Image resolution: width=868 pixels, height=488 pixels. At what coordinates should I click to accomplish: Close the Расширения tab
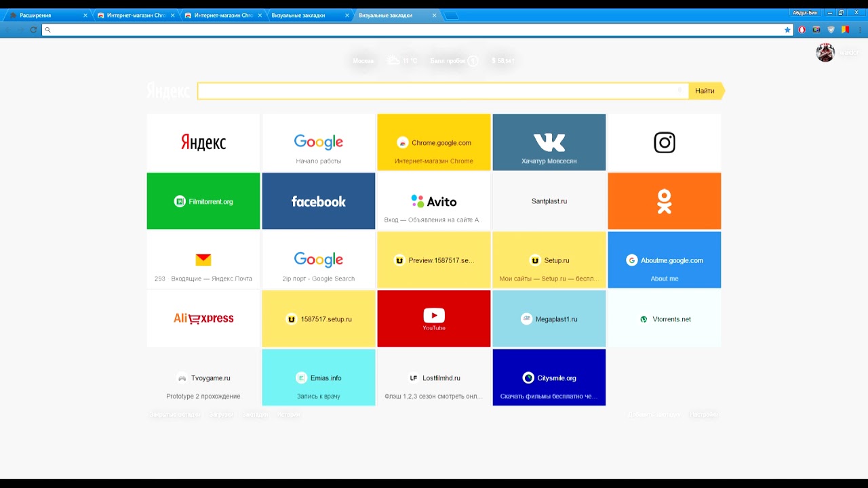click(x=85, y=15)
